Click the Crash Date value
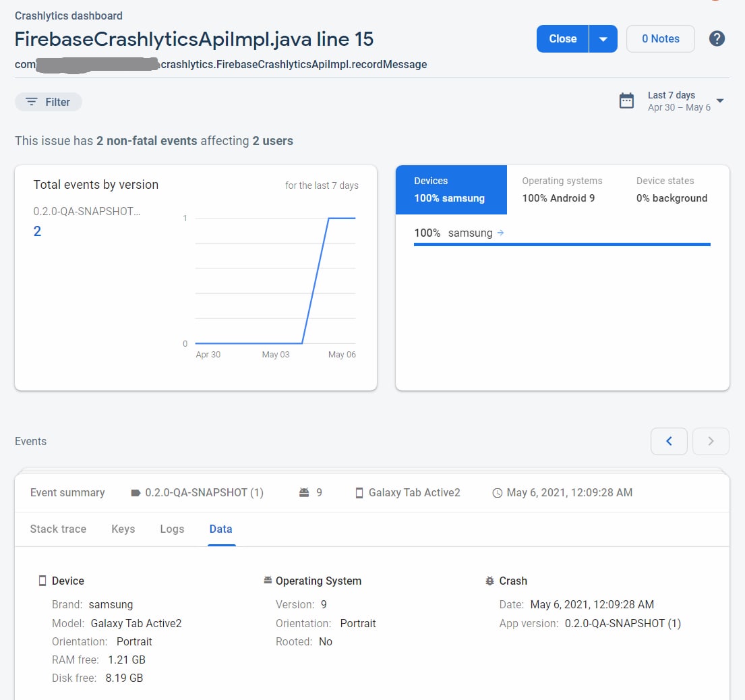 click(x=592, y=604)
